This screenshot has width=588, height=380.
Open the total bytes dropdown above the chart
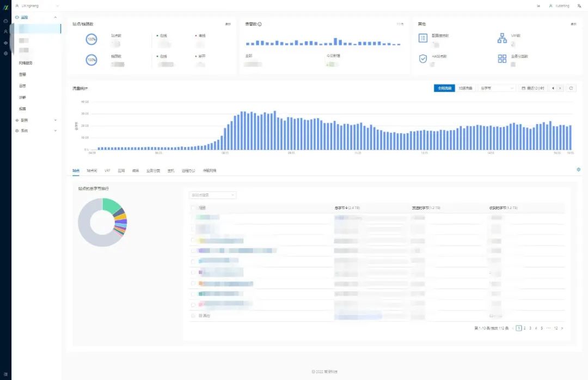click(496, 88)
